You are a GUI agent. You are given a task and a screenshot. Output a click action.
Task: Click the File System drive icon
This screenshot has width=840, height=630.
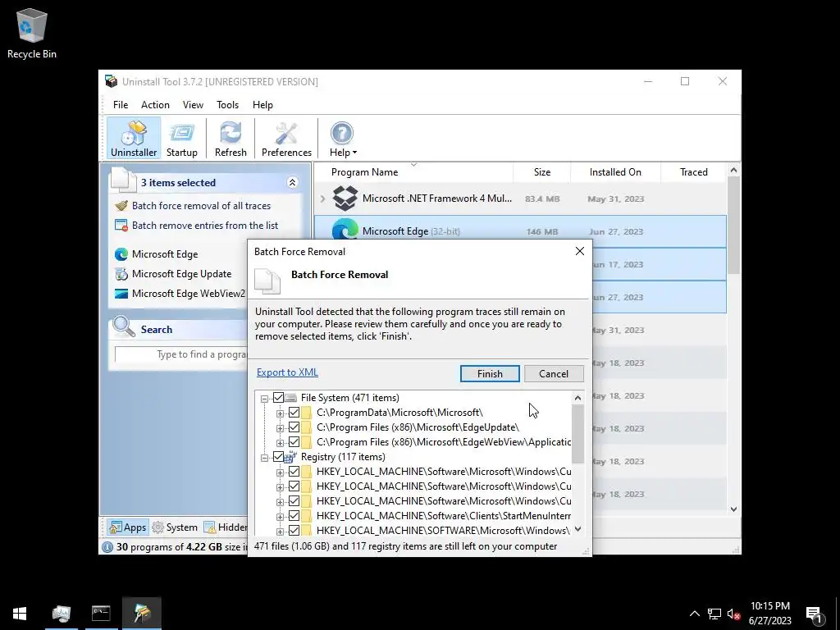[x=290, y=398]
